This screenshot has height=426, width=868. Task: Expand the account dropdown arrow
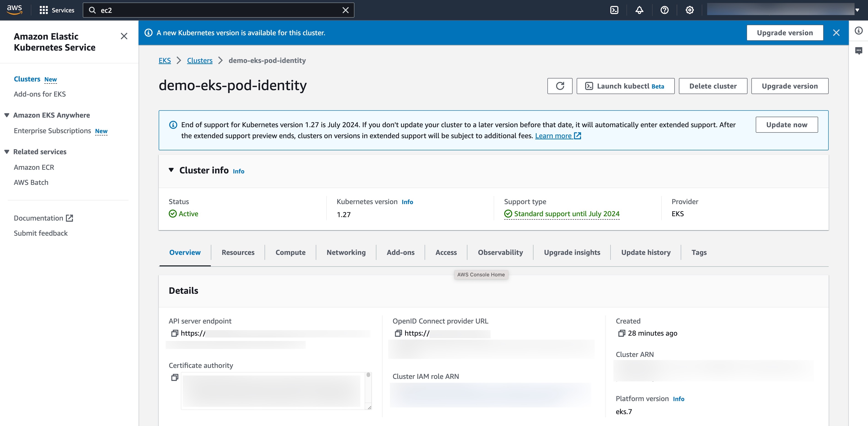point(857,10)
